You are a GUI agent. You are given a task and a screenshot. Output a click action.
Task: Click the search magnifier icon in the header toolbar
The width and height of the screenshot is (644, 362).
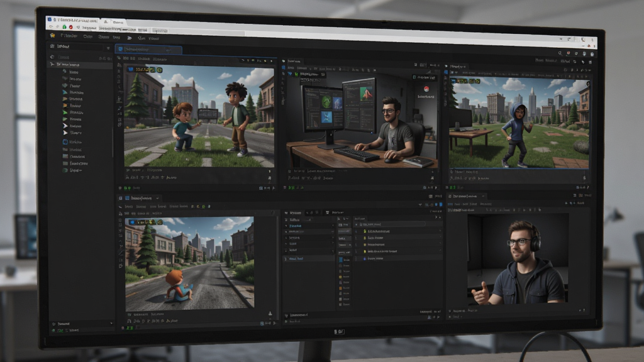pos(560,53)
